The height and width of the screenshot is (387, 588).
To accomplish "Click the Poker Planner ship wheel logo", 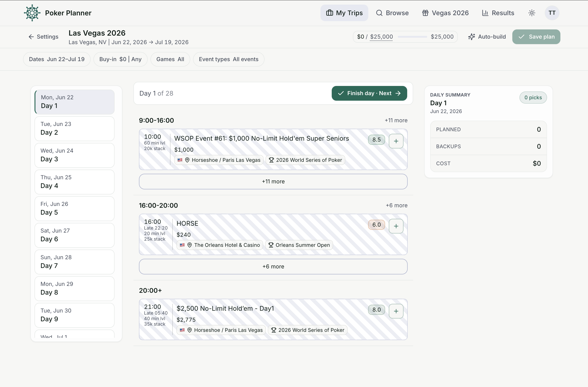I will 32,13.
